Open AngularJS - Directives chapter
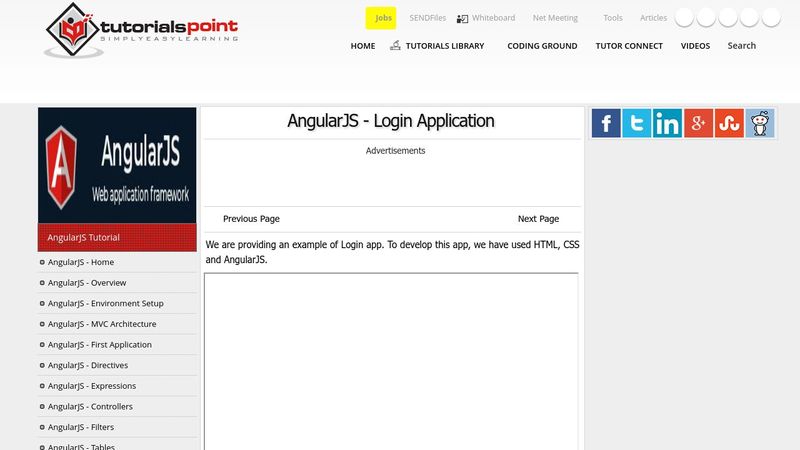 pos(87,365)
